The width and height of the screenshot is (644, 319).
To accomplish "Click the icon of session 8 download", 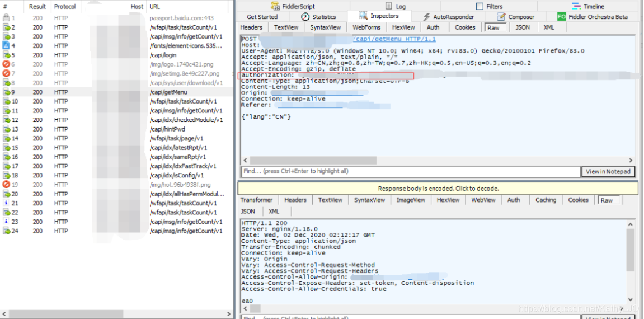I will [x=7, y=83].
